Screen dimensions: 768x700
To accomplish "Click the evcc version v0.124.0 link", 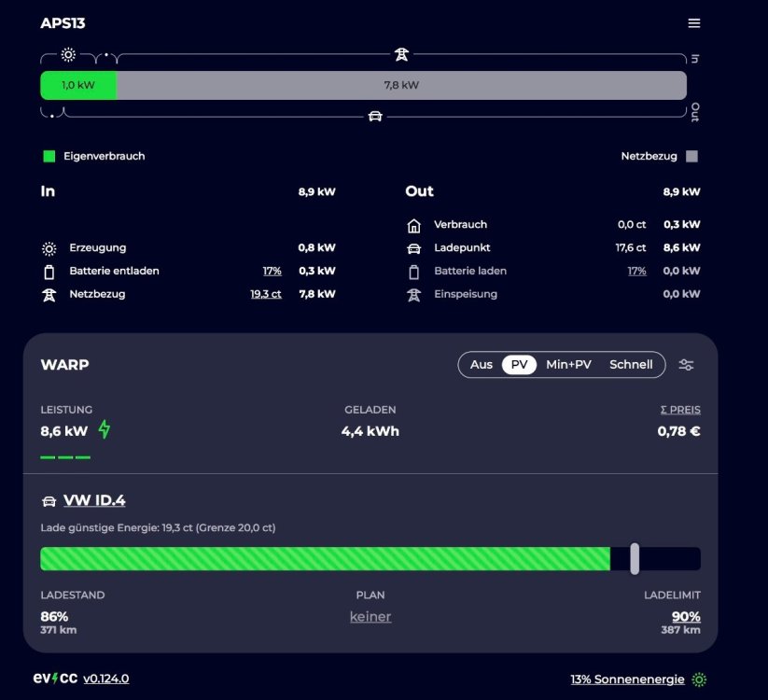I will click(105, 679).
